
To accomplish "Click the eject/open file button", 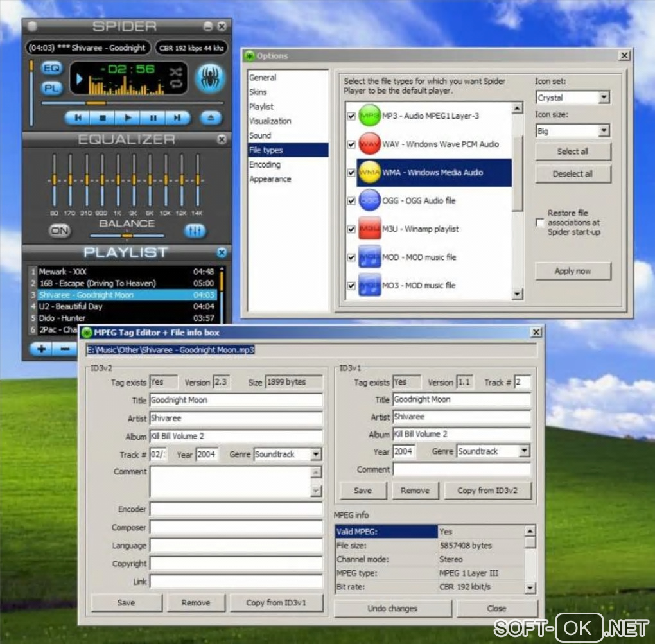I will tap(211, 118).
